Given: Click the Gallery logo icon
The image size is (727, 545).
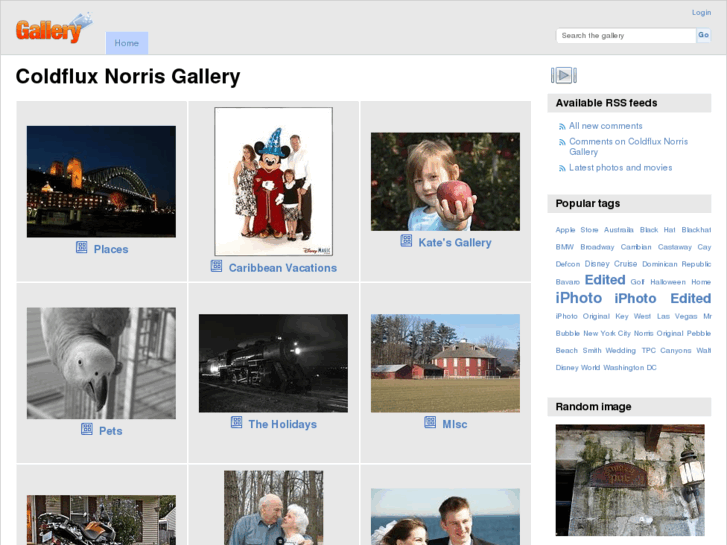Looking at the screenshot, I should (x=54, y=28).
